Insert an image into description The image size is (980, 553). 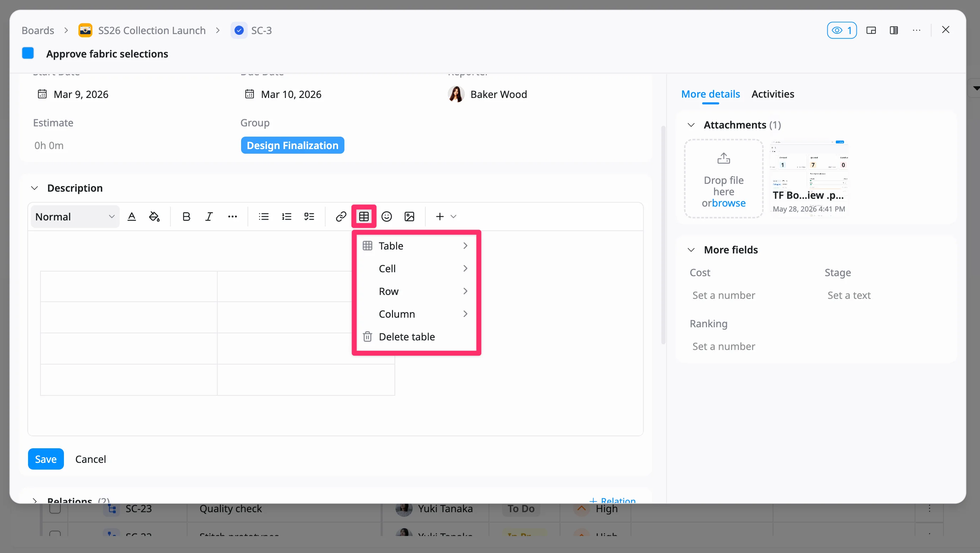409,217
